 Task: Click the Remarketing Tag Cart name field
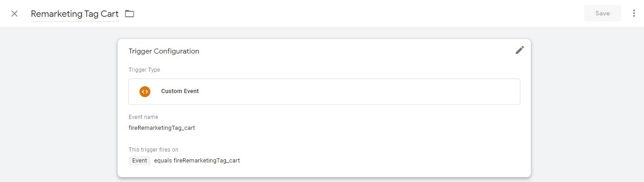[75, 14]
